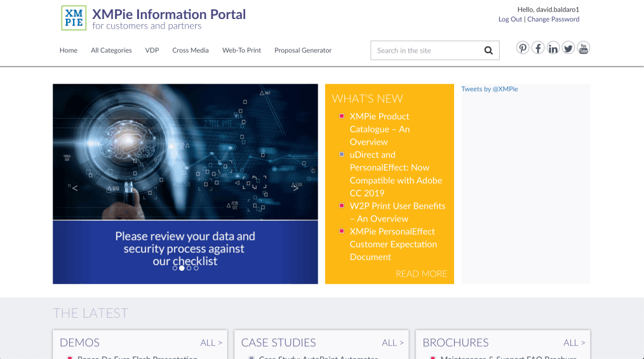Click READ MORE in What's New
Screen dimensions: 644x359
[421, 273]
